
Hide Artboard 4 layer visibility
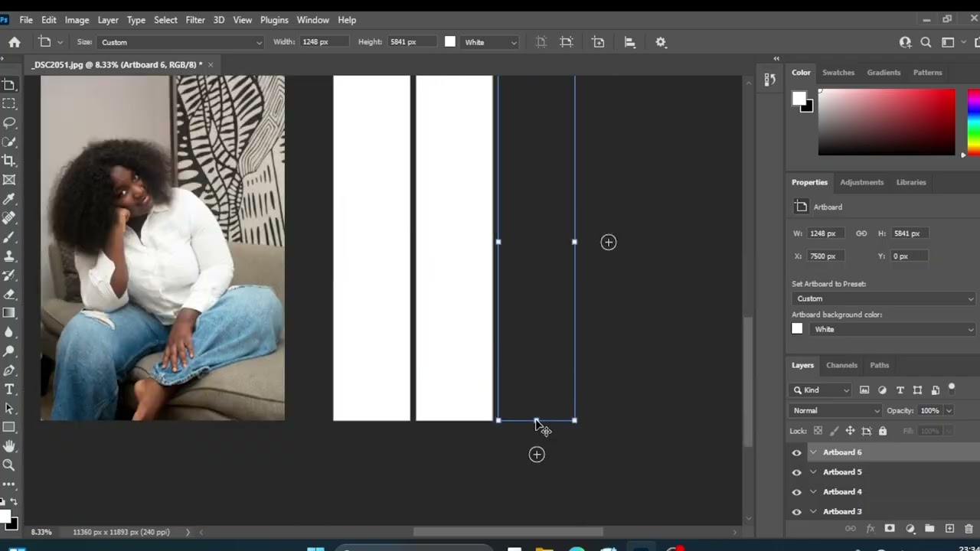[x=796, y=492]
